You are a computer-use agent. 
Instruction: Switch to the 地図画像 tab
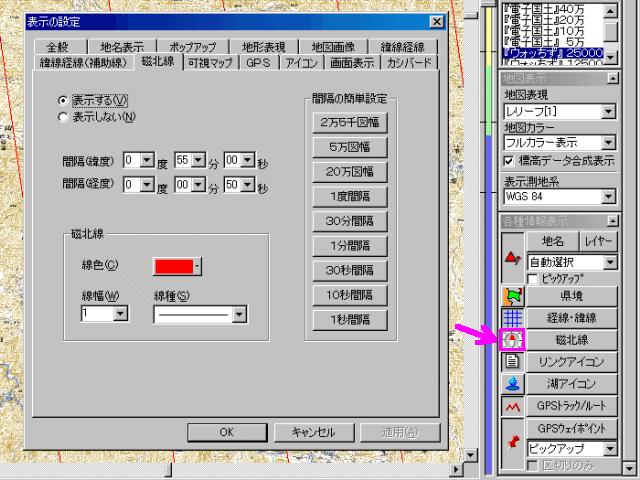(333, 47)
